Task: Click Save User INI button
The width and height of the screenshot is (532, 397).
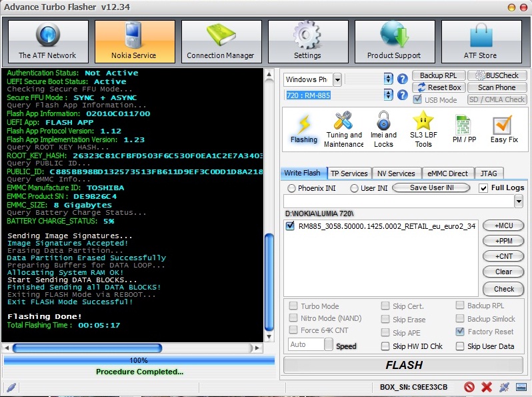Action: [x=431, y=187]
